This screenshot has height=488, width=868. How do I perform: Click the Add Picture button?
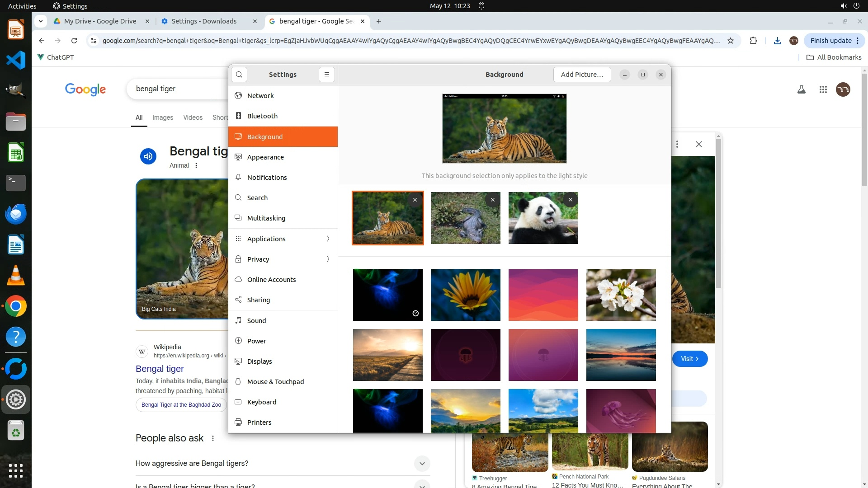coord(582,75)
